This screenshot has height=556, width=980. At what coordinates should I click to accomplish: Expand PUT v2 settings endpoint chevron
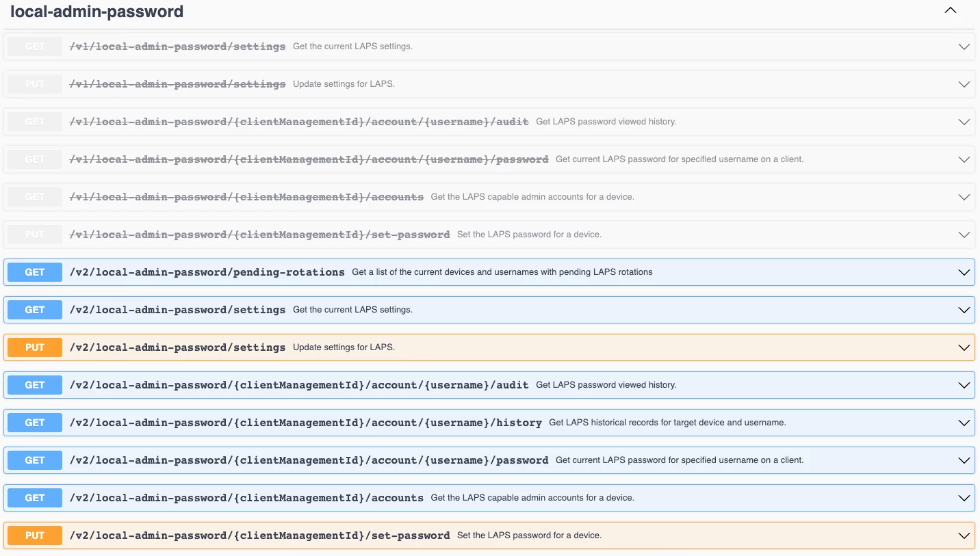964,347
